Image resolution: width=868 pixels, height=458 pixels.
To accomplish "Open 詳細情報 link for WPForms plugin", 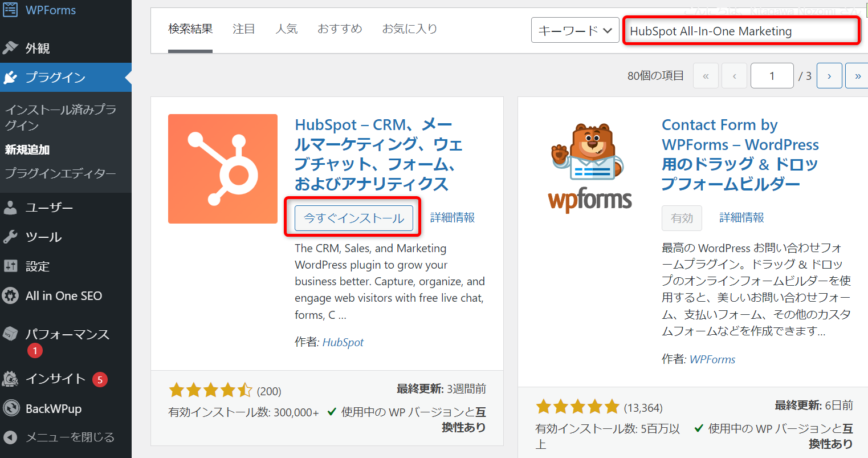I will point(741,218).
